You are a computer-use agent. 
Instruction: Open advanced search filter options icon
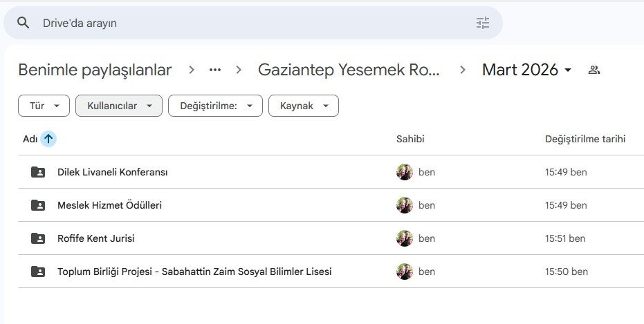482,23
